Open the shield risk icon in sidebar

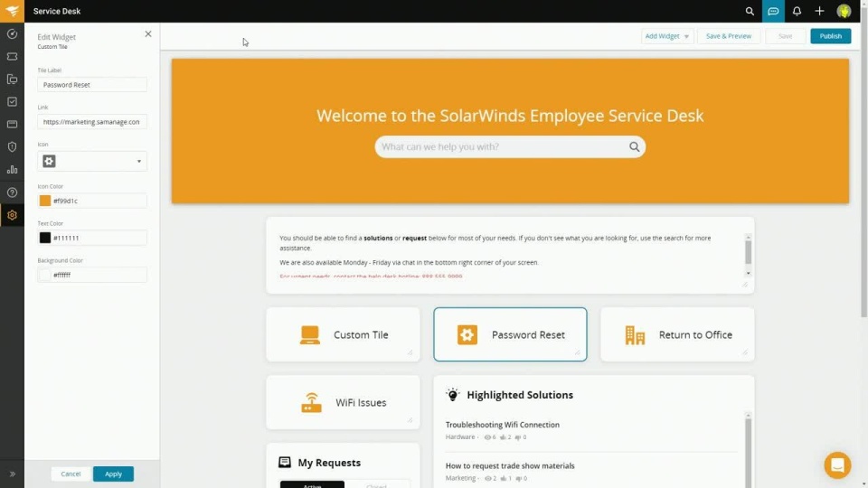pyautogui.click(x=12, y=147)
